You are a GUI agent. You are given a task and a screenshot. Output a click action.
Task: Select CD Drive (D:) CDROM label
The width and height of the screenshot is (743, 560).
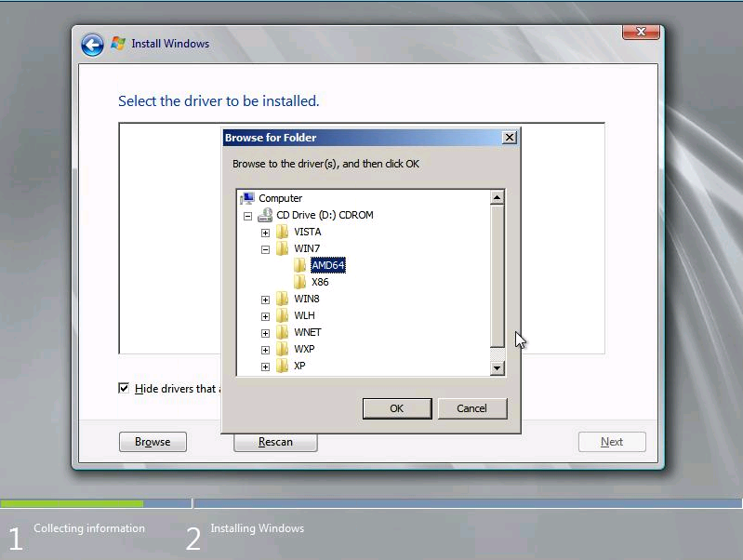tap(325, 215)
